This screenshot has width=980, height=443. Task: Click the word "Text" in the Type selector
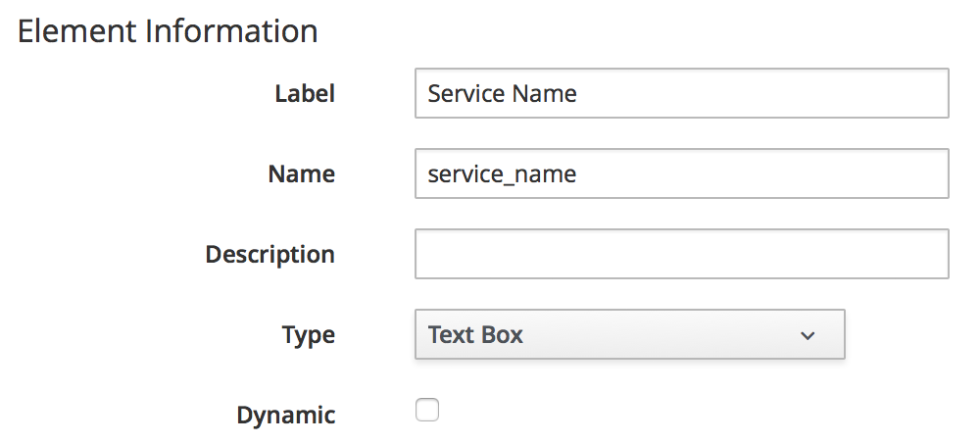451,335
